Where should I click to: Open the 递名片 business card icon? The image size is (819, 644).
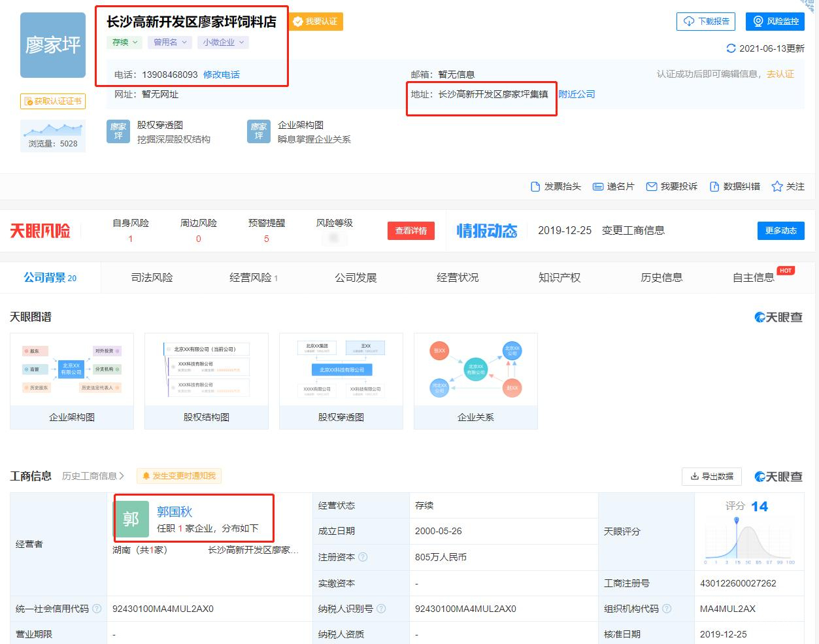coord(597,186)
